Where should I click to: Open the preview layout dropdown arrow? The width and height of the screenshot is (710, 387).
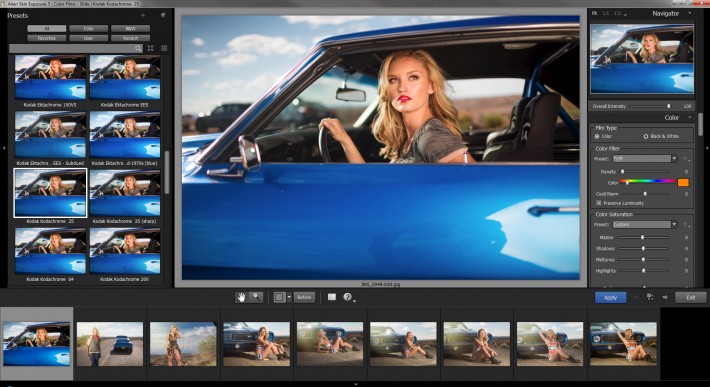pyautogui.click(x=289, y=297)
